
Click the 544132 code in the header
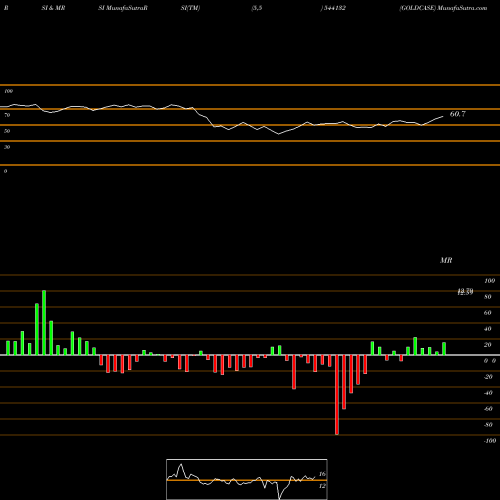(x=334, y=8)
